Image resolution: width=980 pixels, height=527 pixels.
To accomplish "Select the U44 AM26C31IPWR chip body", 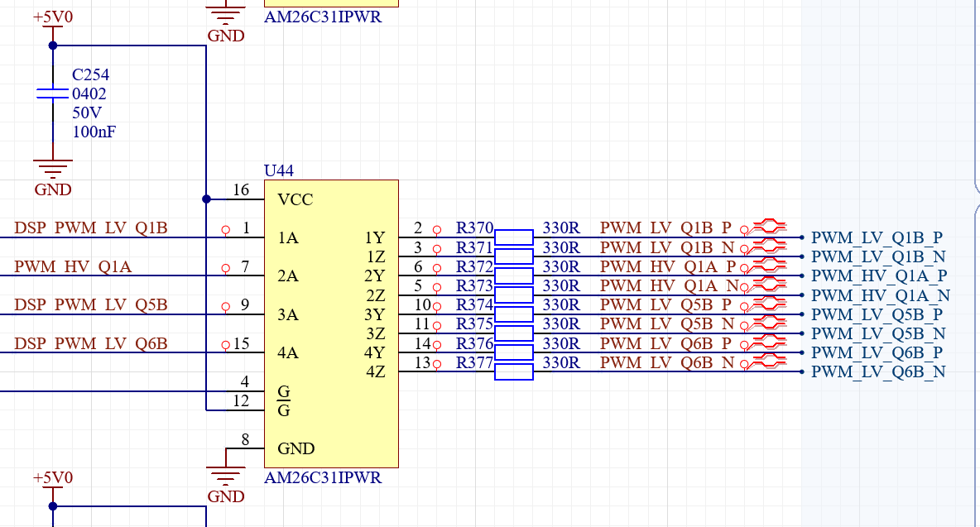I will point(331,323).
